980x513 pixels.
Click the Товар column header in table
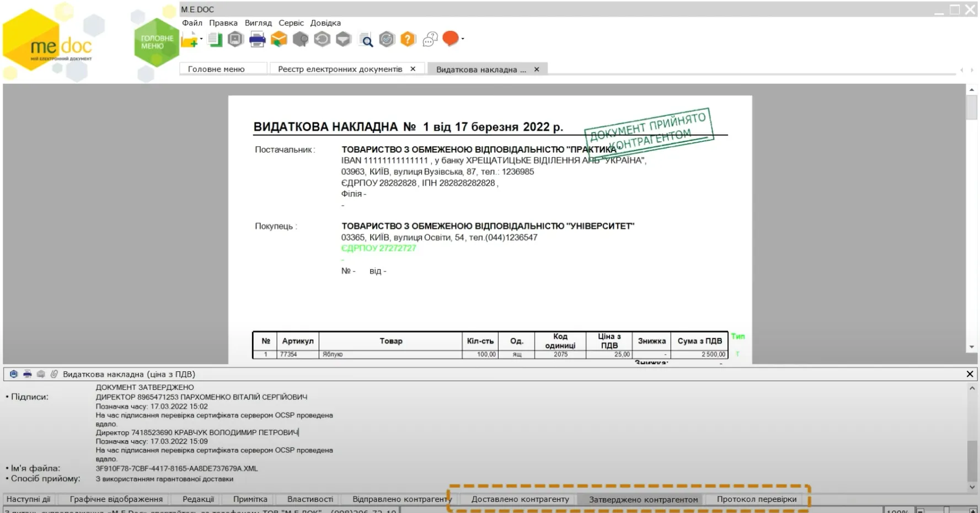tap(390, 341)
